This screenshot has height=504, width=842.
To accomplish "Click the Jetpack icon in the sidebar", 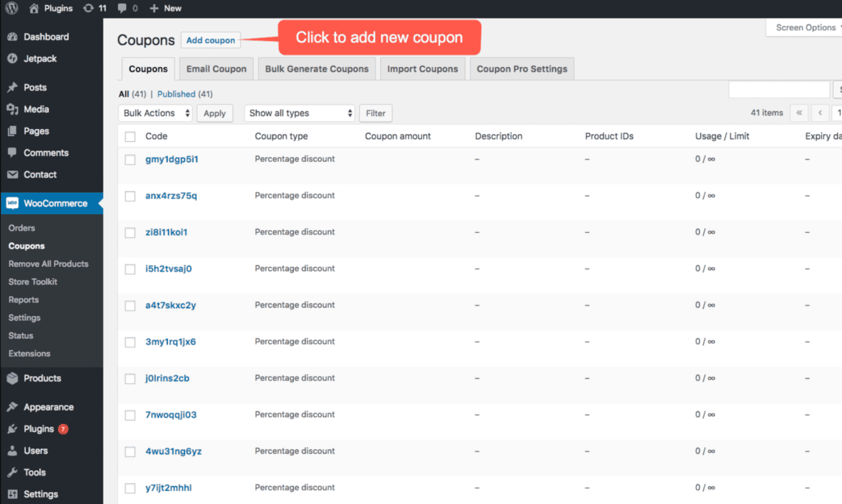I will (12, 58).
